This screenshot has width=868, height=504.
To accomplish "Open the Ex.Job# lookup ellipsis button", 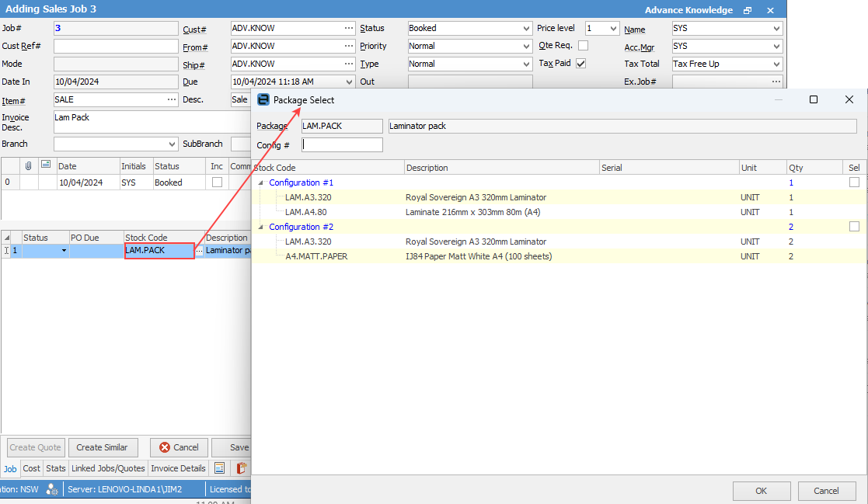I will (x=776, y=82).
